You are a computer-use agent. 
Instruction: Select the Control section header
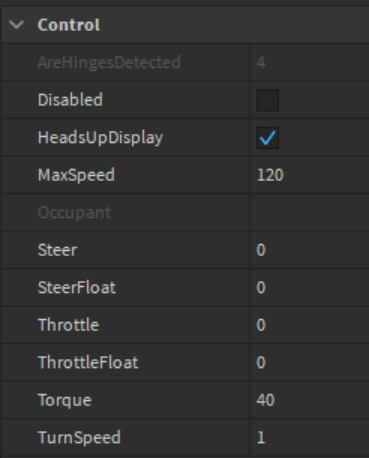185,25
